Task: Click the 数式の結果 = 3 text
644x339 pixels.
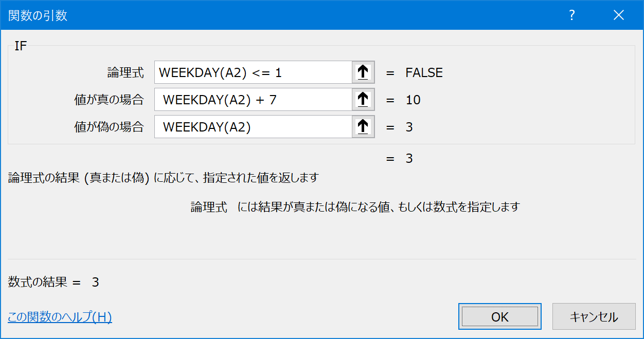Action: [x=53, y=282]
